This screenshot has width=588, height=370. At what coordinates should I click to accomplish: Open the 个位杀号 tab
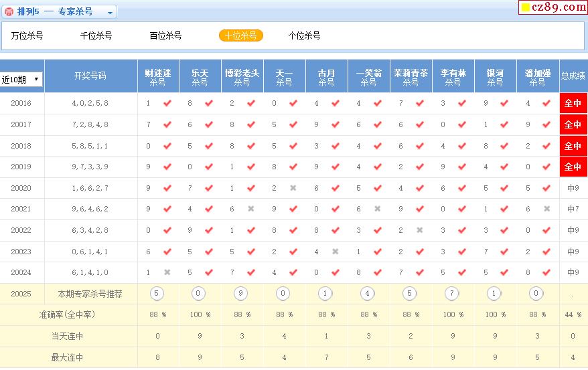[304, 35]
